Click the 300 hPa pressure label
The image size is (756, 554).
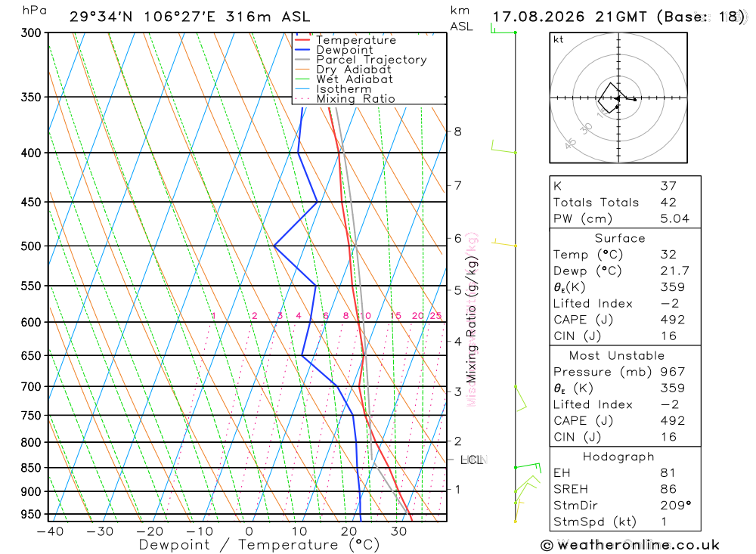pyautogui.click(x=31, y=33)
